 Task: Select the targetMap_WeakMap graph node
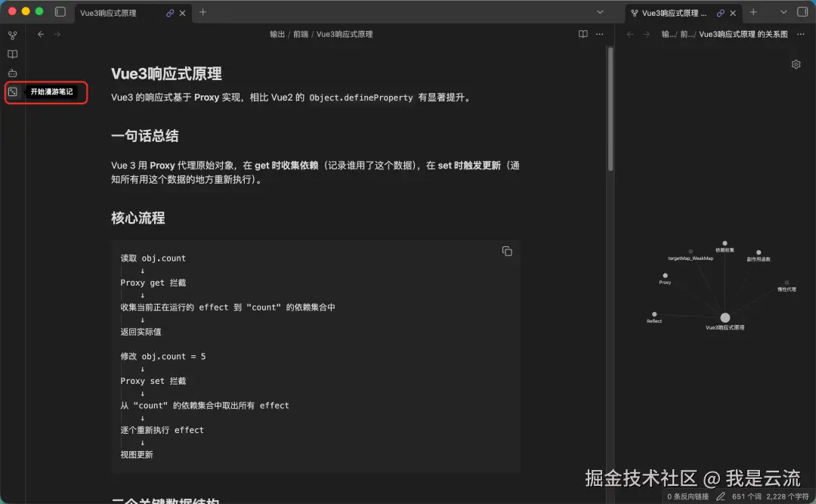point(691,252)
